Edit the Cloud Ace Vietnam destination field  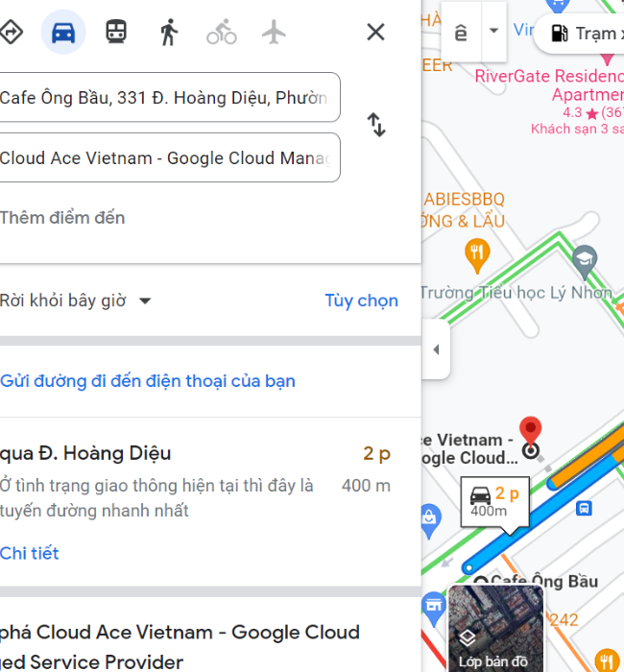(170, 157)
